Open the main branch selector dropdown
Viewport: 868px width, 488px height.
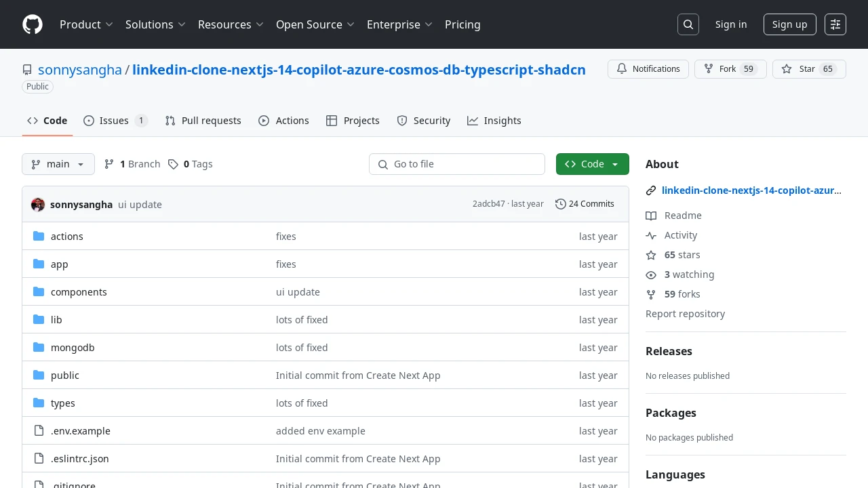coord(58,164)
